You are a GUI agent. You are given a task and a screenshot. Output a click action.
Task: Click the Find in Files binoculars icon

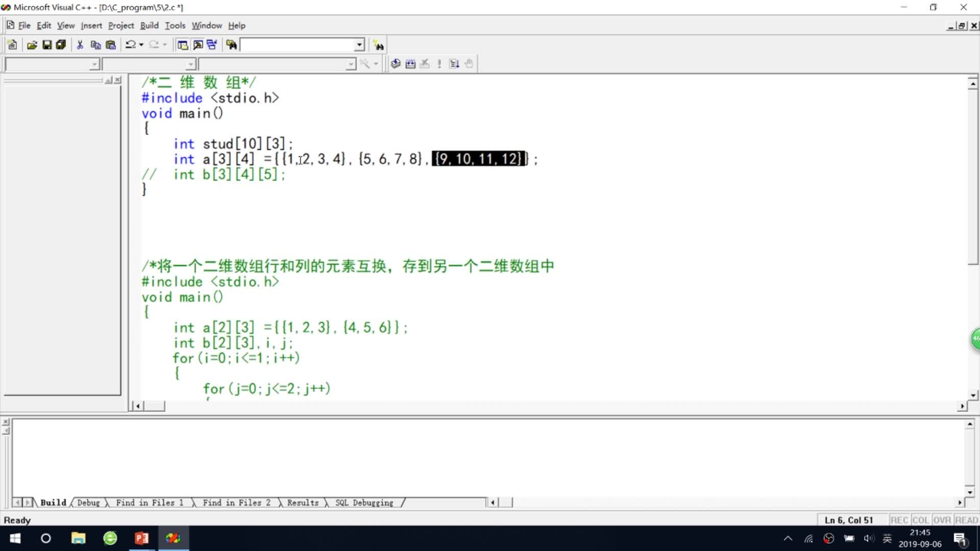pyautogui.click(x=231, y=45)
